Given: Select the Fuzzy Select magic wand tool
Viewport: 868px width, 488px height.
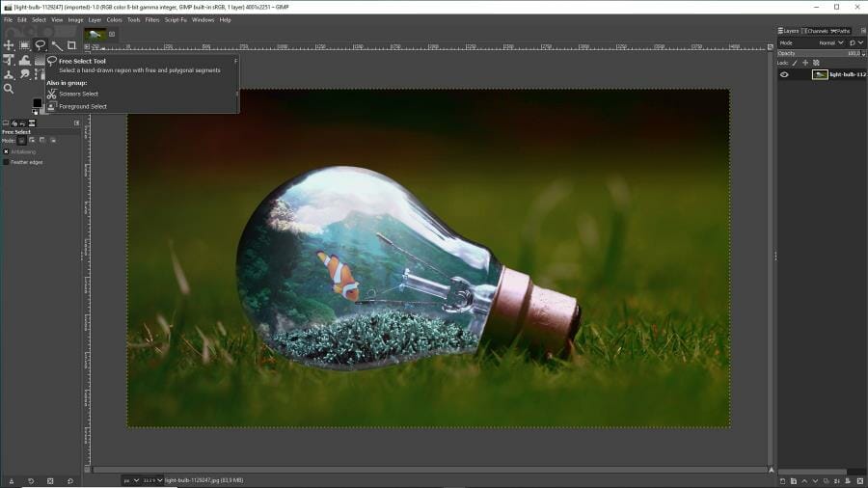Looking at the screenshot, I should coord(57,45).
